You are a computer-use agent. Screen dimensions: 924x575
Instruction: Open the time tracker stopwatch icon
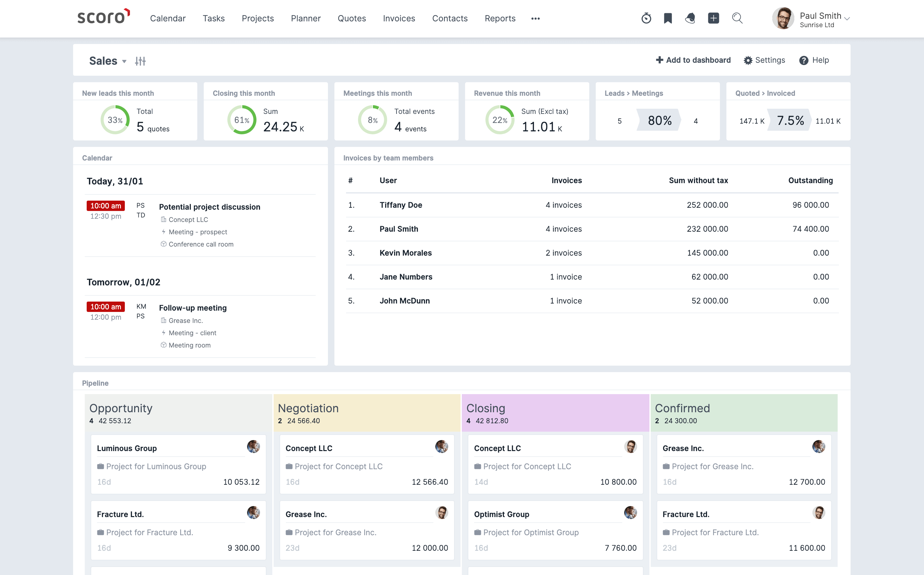(x=646, y=18)
